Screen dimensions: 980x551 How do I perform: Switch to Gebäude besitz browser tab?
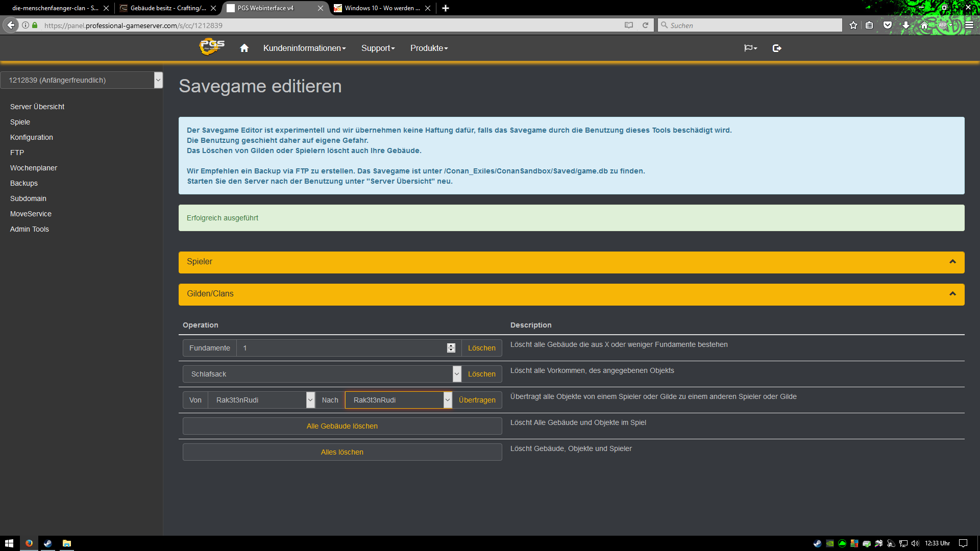click(x=167, y=8)
